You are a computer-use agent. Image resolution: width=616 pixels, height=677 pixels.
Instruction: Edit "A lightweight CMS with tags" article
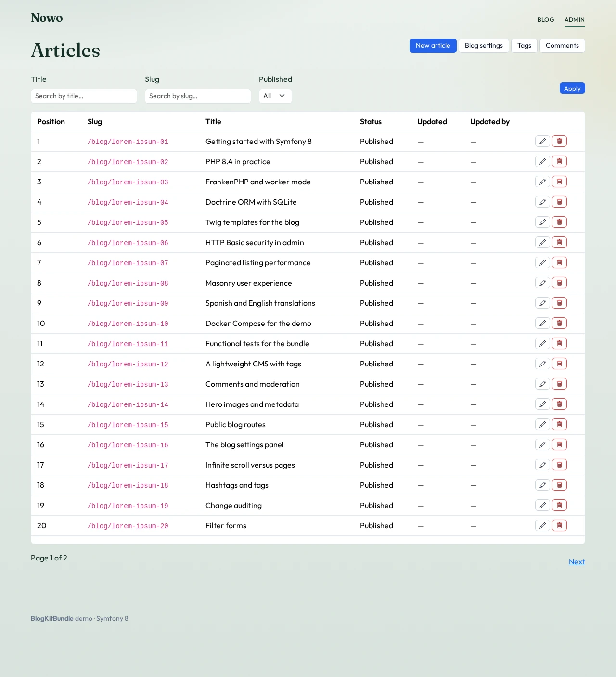[542, 364]
